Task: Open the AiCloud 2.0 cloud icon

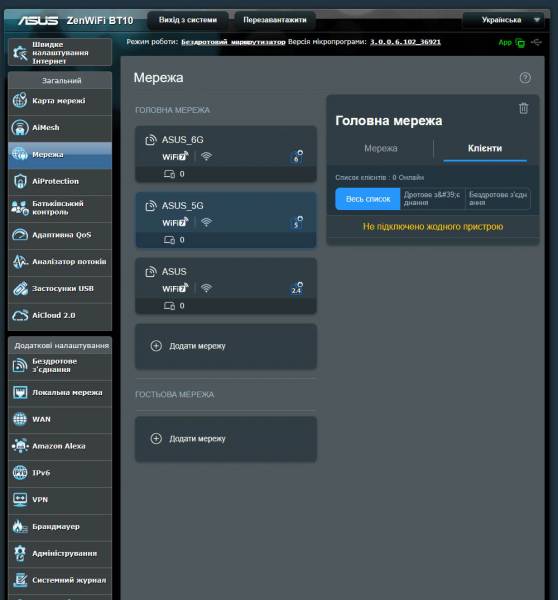Action: [x=20, y=315]
